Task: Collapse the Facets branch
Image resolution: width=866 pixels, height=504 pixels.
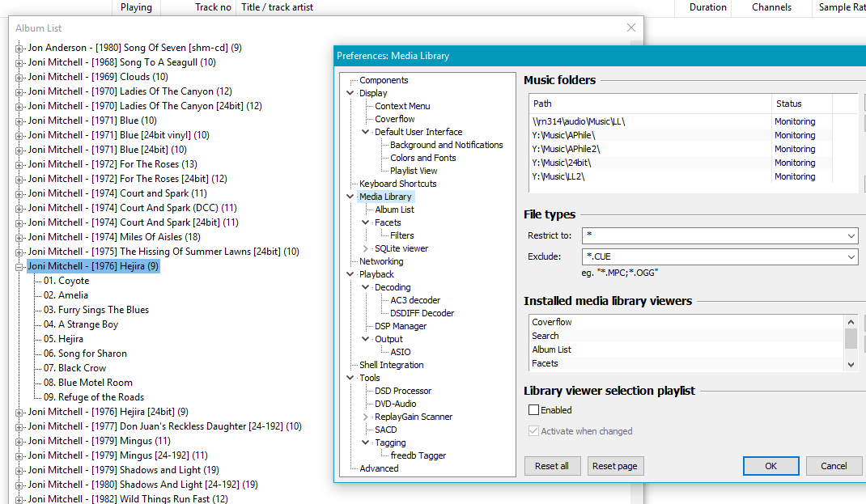Action: tap(366, 222)
